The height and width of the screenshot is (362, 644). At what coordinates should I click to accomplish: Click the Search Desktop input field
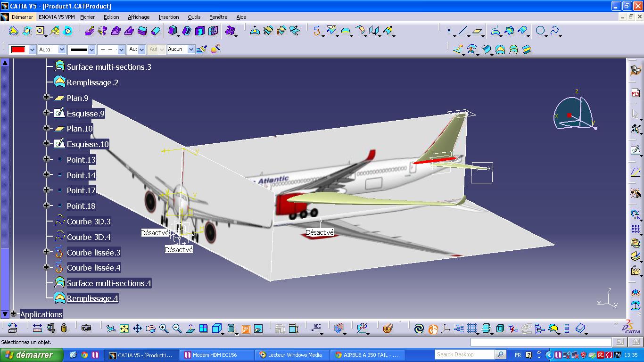tap(464, 354)
